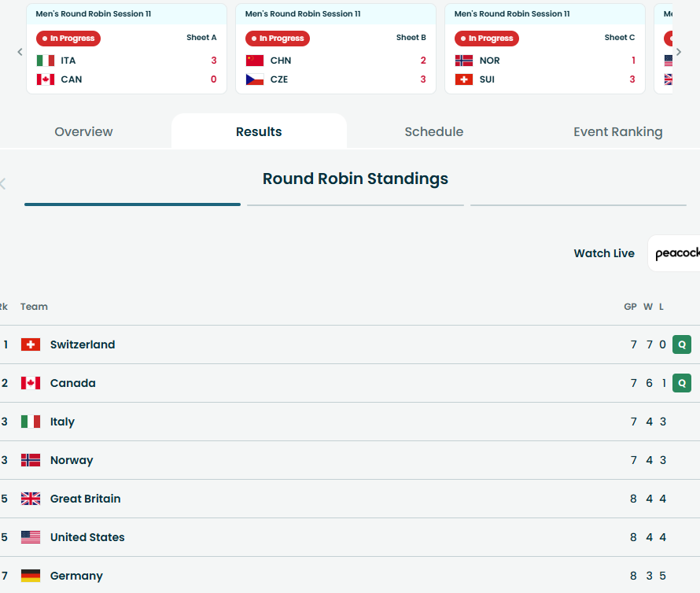
Task: Click the Team column header
Action: tap(34, 307)
